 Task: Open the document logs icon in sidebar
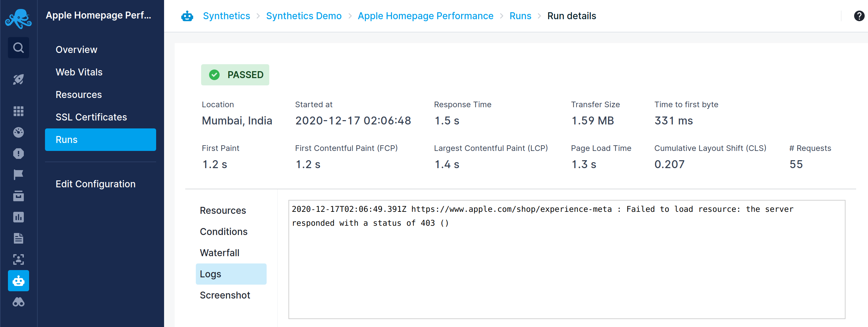tap(19, 238)
